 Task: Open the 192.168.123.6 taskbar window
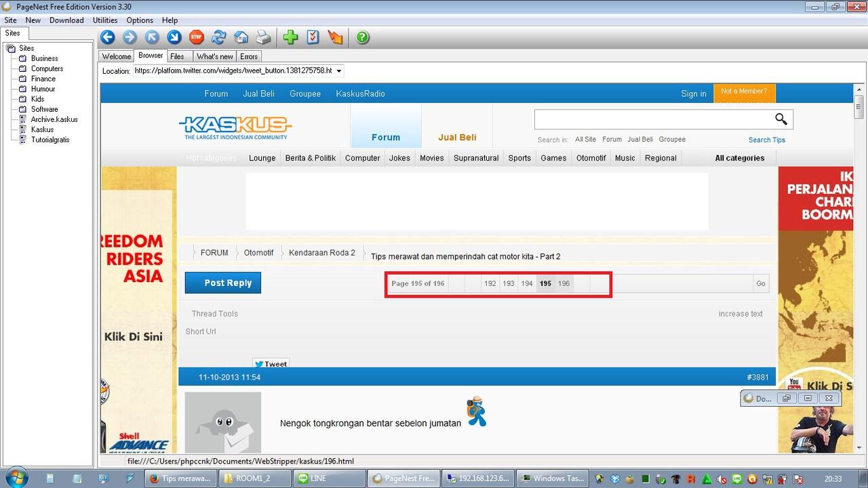477,478
